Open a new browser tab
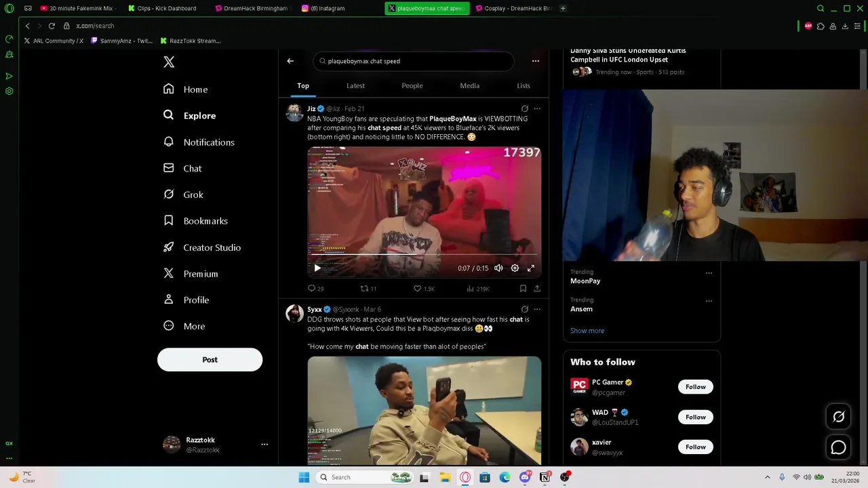Screen dimensions: 868x488 [563, 8]
